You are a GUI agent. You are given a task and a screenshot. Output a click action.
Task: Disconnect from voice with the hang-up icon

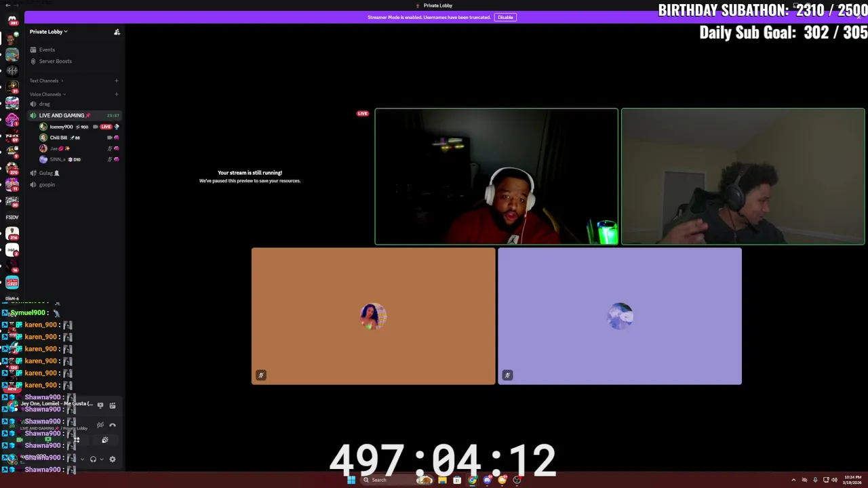point(113,425)
